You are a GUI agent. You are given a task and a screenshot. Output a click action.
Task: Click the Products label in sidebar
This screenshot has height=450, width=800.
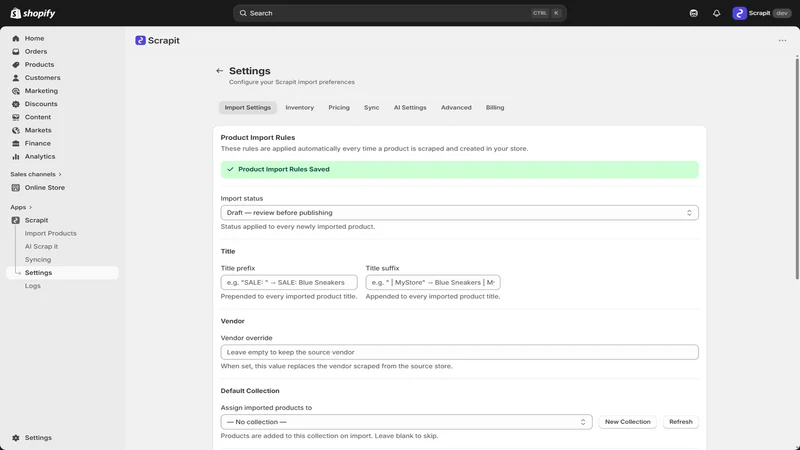39,65
